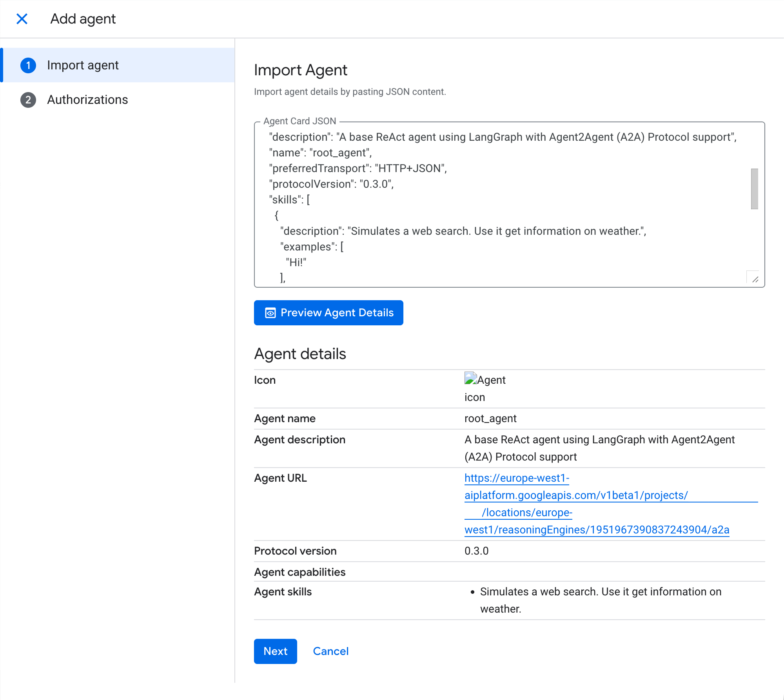This screenshot has height=700, width=784.
Task: Click the step 1 number badge
Action: click(28, 65)
